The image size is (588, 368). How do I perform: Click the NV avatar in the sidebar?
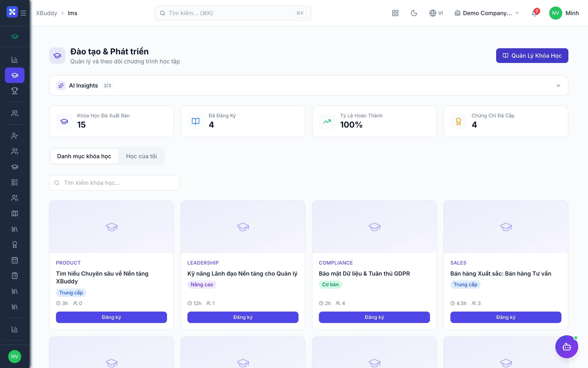14,356
